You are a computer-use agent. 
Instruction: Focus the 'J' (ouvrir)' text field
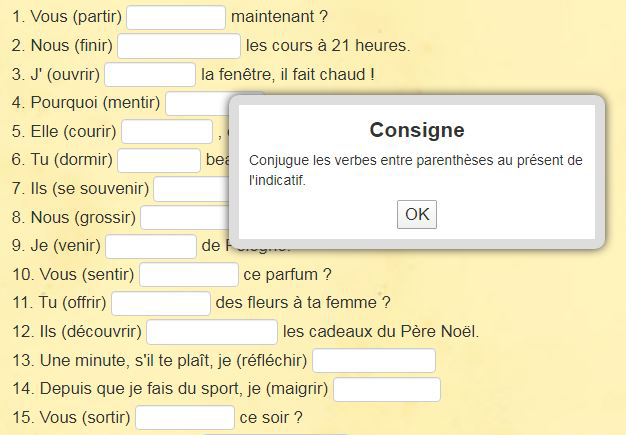pyautogui.click(x=150, y=75)
